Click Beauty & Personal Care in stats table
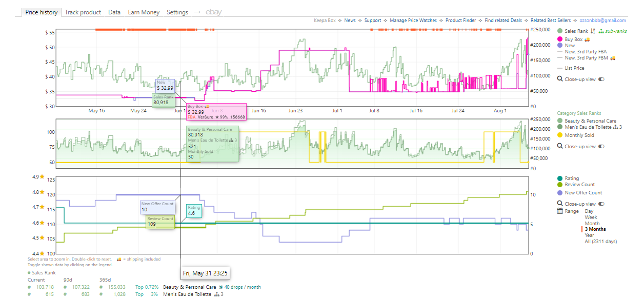This screenshot has width=644, height=299. point(189,287)
